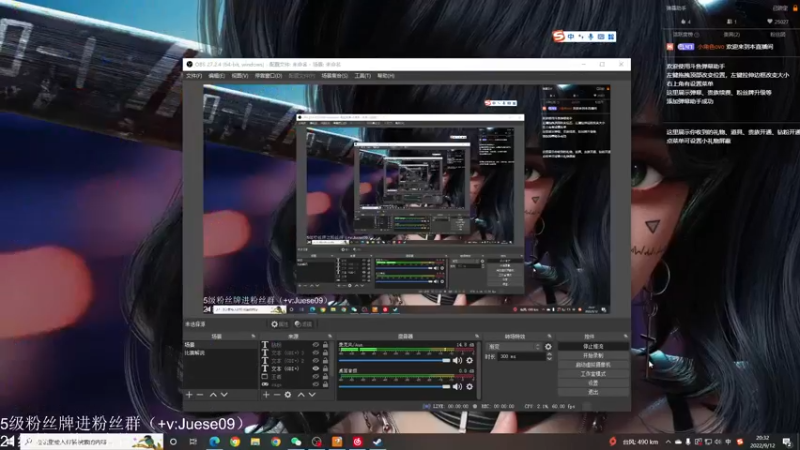
Task: Select the 场景 scene in Scenes list
Action: click(220, 345)
